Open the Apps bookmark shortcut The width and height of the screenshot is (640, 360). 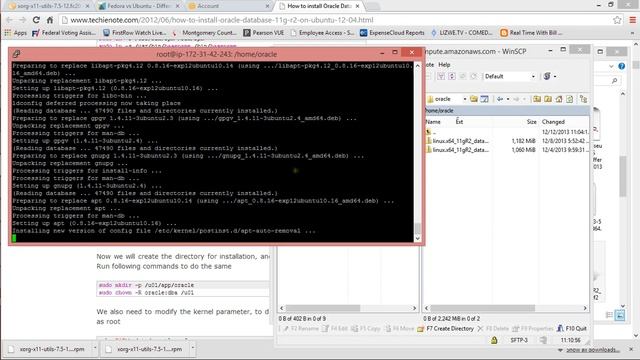tap(16, 33)
